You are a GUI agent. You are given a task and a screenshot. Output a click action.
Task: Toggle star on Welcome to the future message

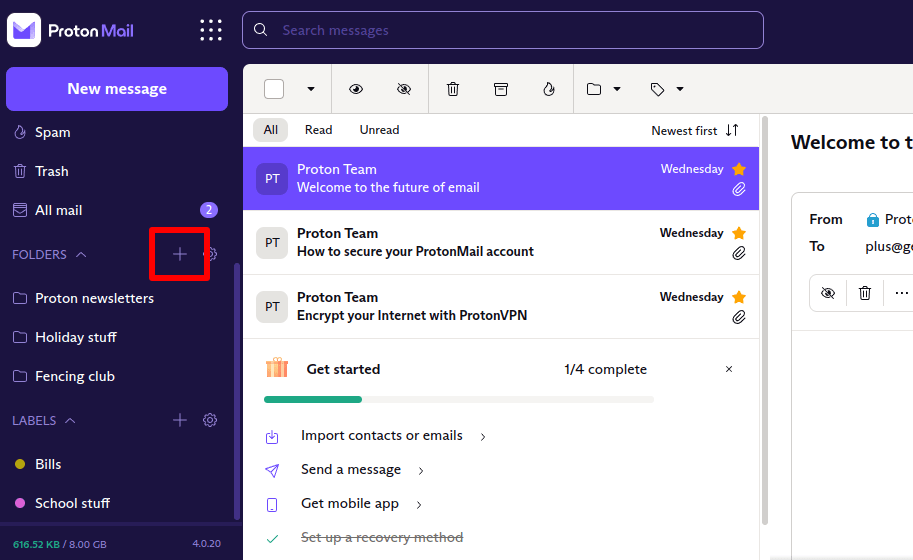[739, 169]
